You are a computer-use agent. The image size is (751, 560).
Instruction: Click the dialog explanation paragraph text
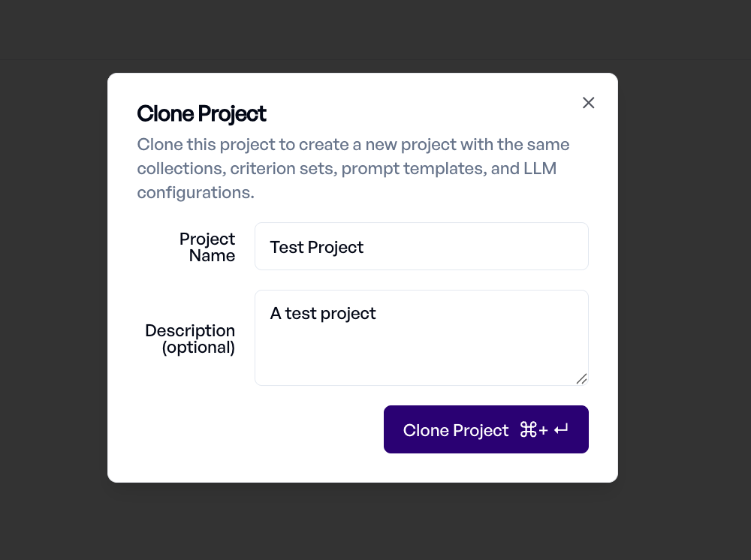(x=353, y=168)
